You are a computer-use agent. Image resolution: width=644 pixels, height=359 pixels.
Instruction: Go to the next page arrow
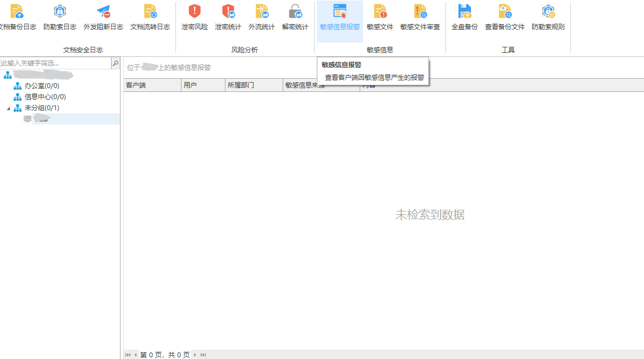pyautogui.click(x=195, y=355)
